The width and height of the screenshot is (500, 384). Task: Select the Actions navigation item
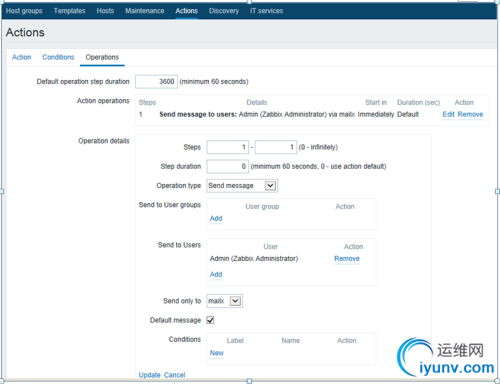point(186,11)
